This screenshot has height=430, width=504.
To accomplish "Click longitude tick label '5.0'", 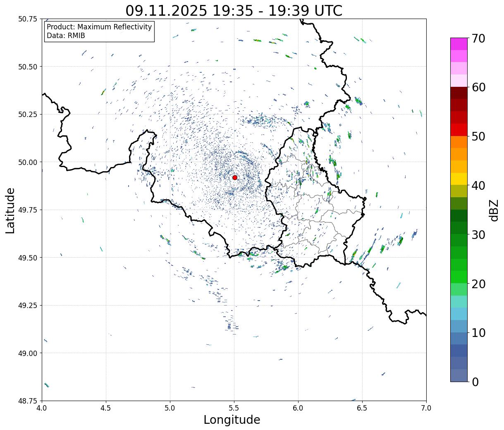I will 170,408.
